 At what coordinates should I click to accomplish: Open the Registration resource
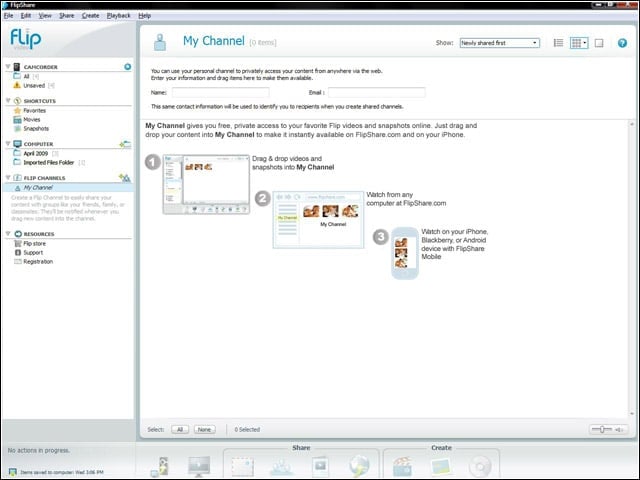[33, 261]
